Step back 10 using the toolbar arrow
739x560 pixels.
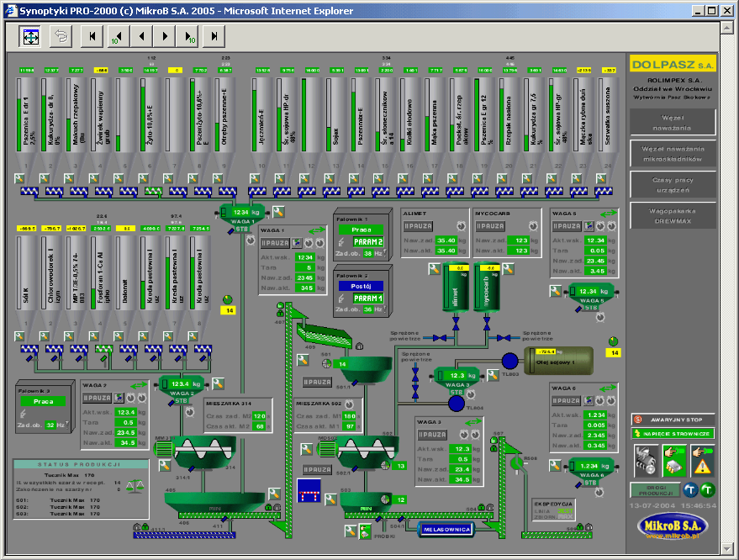pyautogui.click(x=118, y=36)
